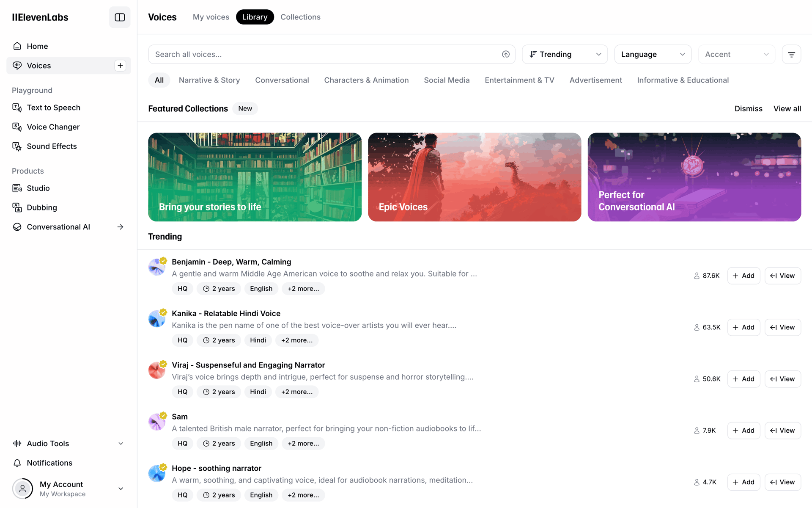Filter by Narrative & Story
This screenshot has height=508, width=812.
pyautogui.click(x=209, y=80)
